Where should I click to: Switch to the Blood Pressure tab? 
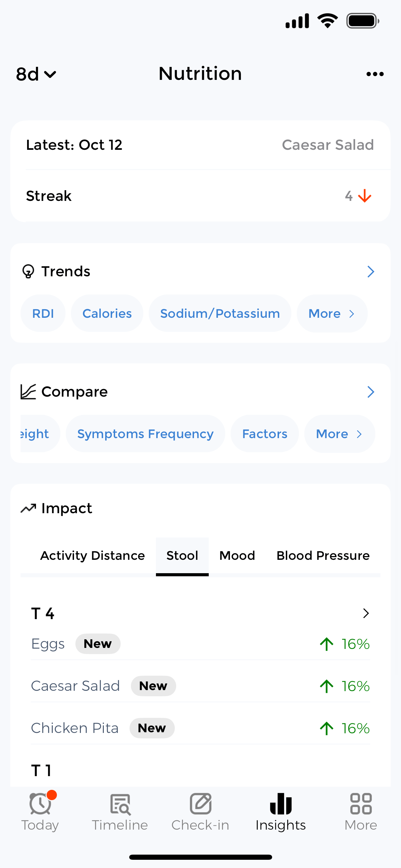click(323, 556)
